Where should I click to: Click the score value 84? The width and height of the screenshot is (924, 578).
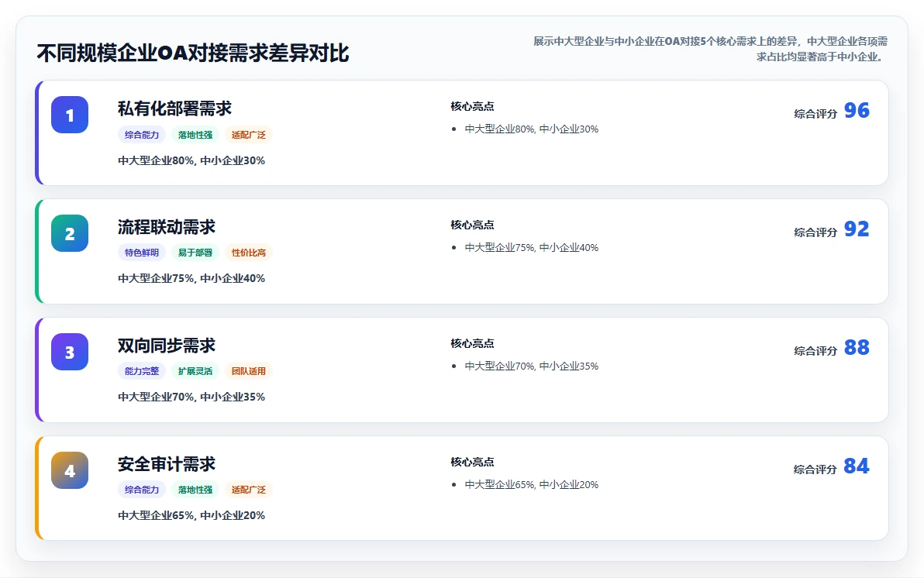(x=857, y=466)
